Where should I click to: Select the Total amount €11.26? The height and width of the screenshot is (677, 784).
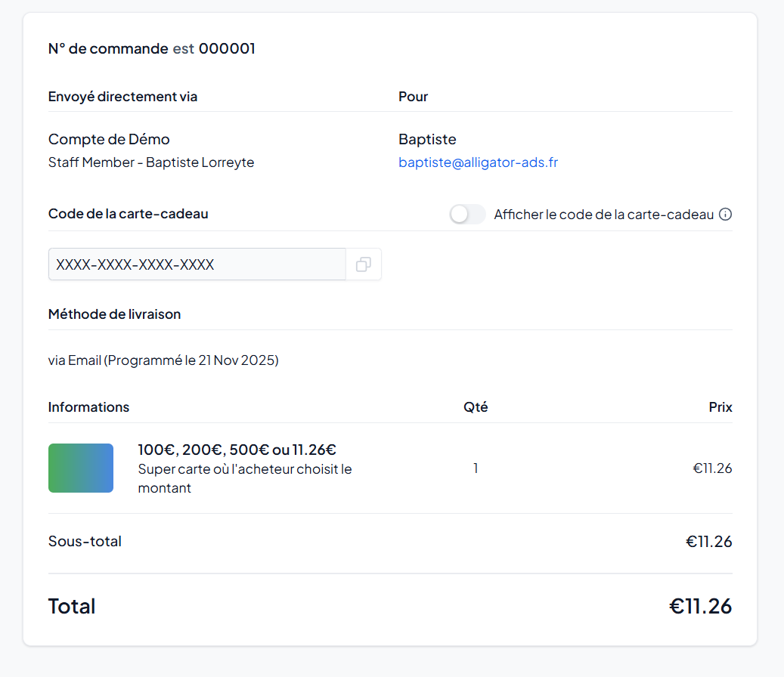pyautogui.click(x=701, y=606)
